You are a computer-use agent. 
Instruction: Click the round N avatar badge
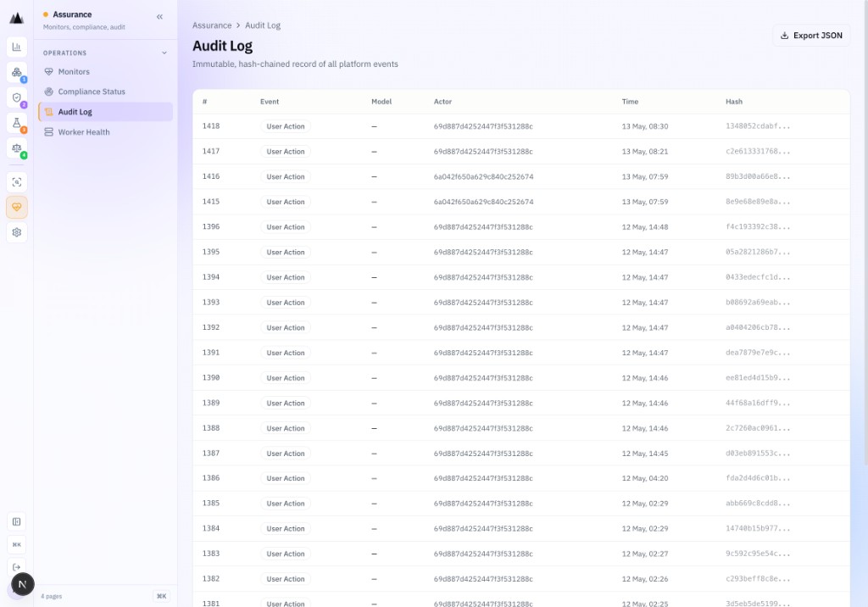pyautogui.click(x=23, y=584)
